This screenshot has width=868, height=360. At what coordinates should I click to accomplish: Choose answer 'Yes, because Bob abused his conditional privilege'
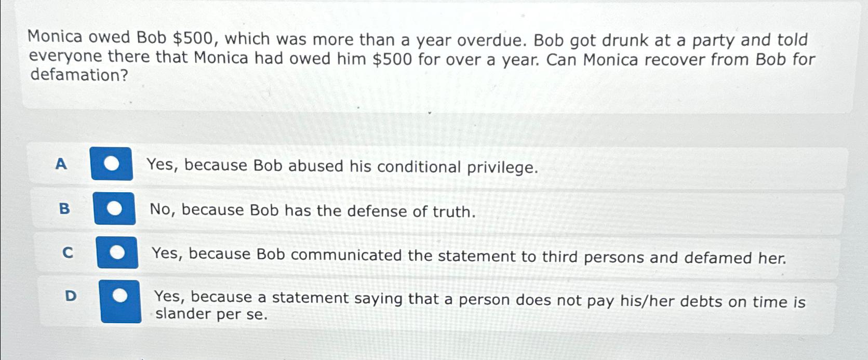342,167
